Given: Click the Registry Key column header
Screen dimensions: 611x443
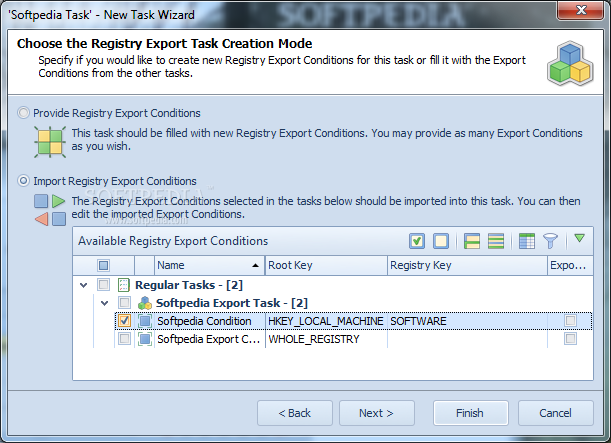Looking at the screenshot, I should (x=467, y=265).
